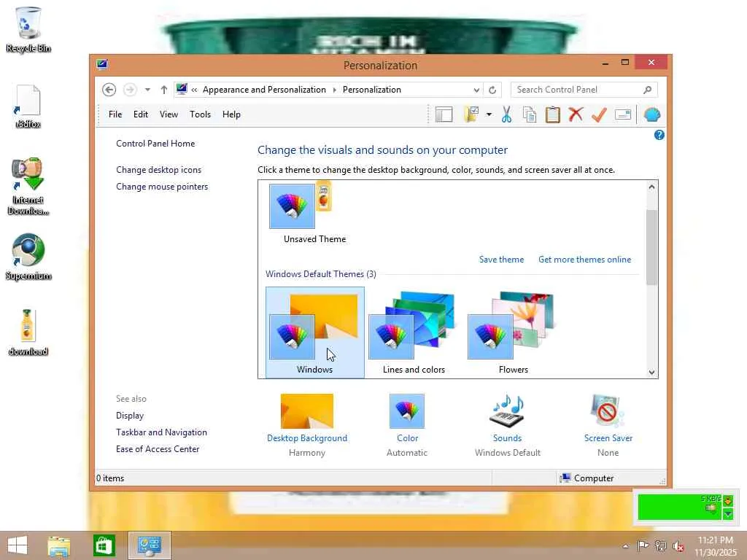
Task: Expand the address bar history dropdown
Action: (476, 90)
